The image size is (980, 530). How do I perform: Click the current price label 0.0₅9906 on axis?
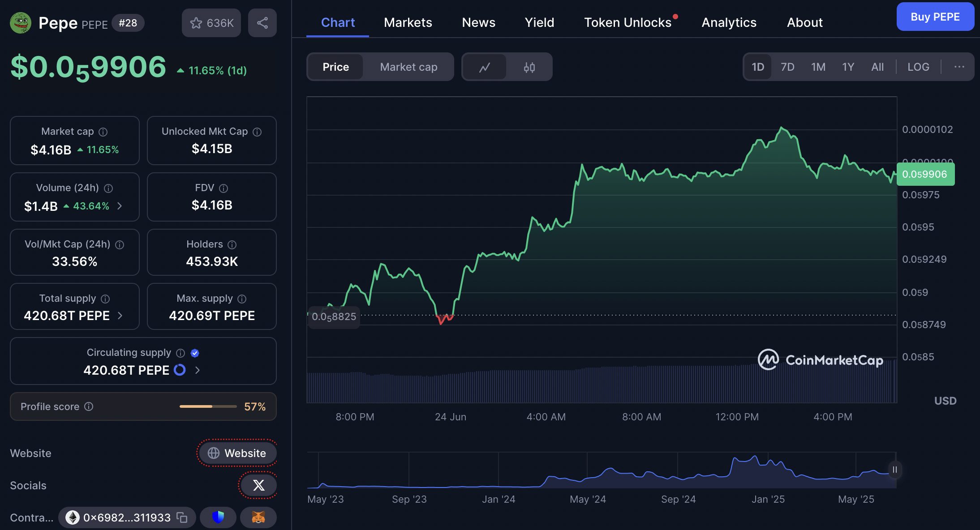coord(925,174)
